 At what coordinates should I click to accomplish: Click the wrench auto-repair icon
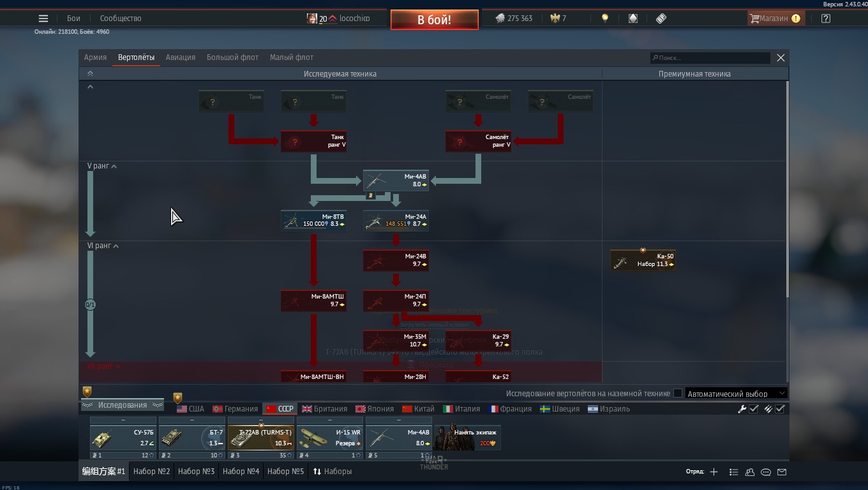pyautogui.click(x=742, y=409)
